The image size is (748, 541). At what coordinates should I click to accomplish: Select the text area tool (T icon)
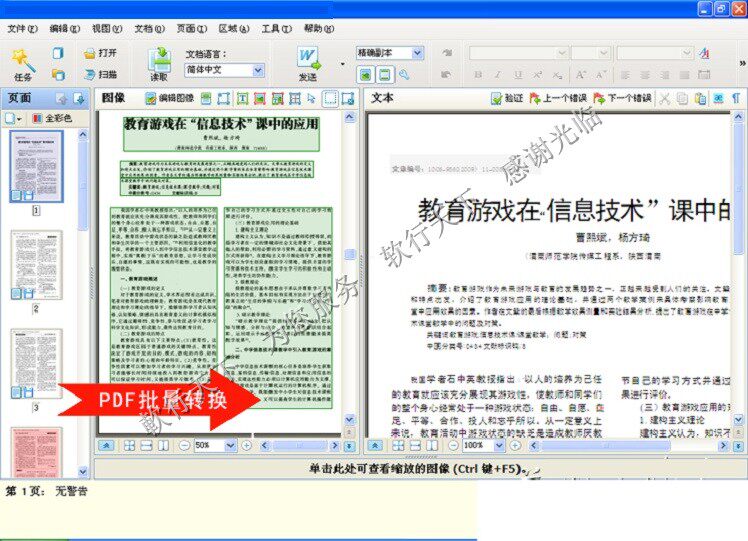point(242,98)
